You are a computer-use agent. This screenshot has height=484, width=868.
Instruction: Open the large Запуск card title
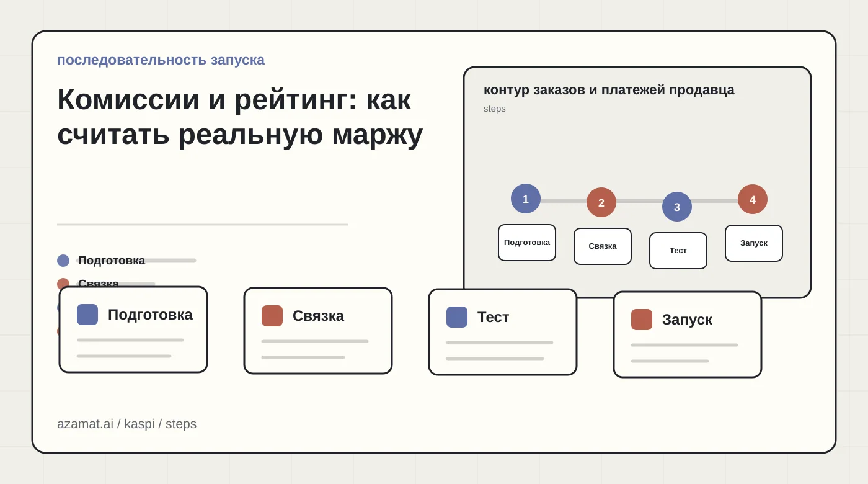click(687, 320)
